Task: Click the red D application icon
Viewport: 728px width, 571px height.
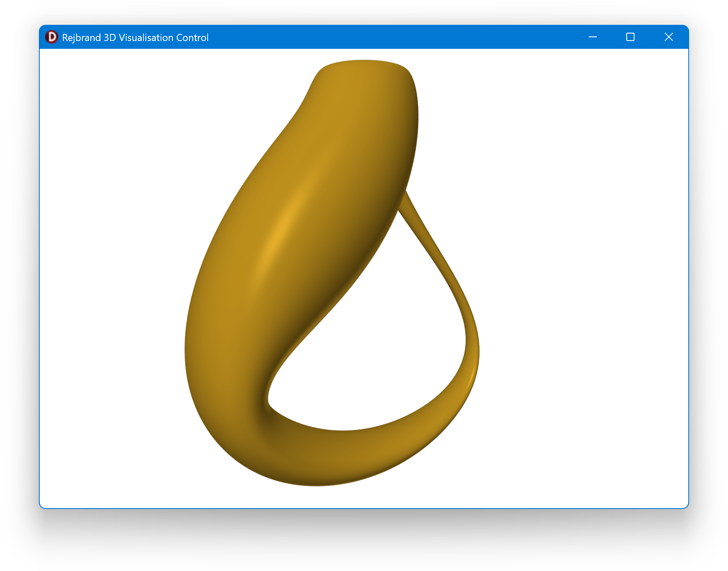Action: point(52,37)
